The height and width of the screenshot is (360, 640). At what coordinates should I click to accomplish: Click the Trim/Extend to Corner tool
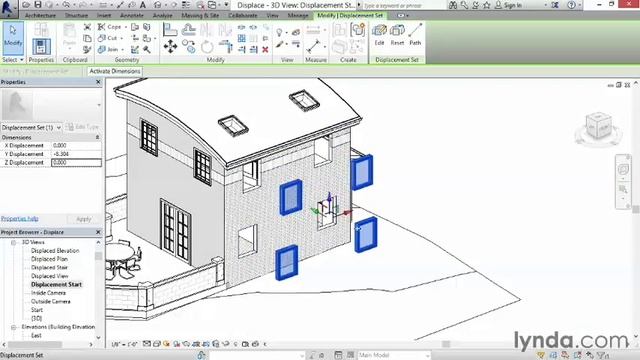point(226,46)
